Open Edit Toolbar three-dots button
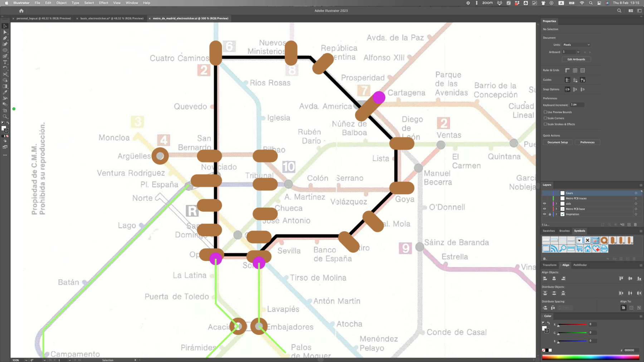Screen dimensions: 644x362 tap(5, 155)
